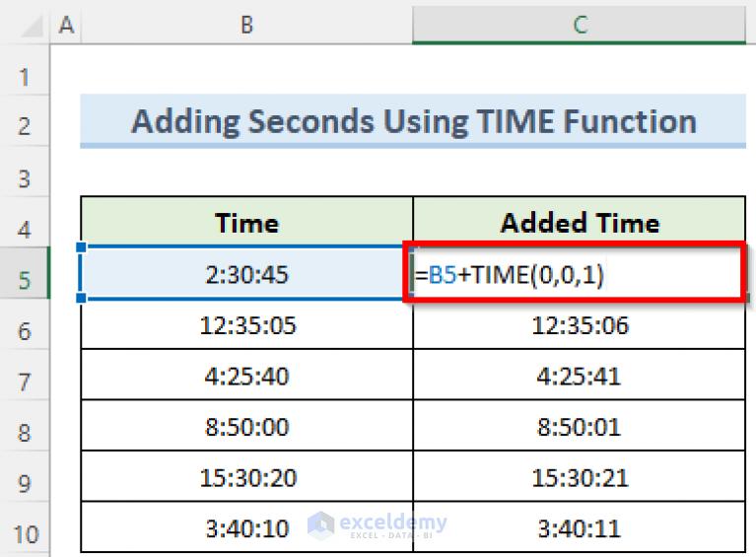Screen dimensions: 756x557
Task: Click the title cell 'Adding Seconds Using TIME Function'
Action: (x=413, y=121)
